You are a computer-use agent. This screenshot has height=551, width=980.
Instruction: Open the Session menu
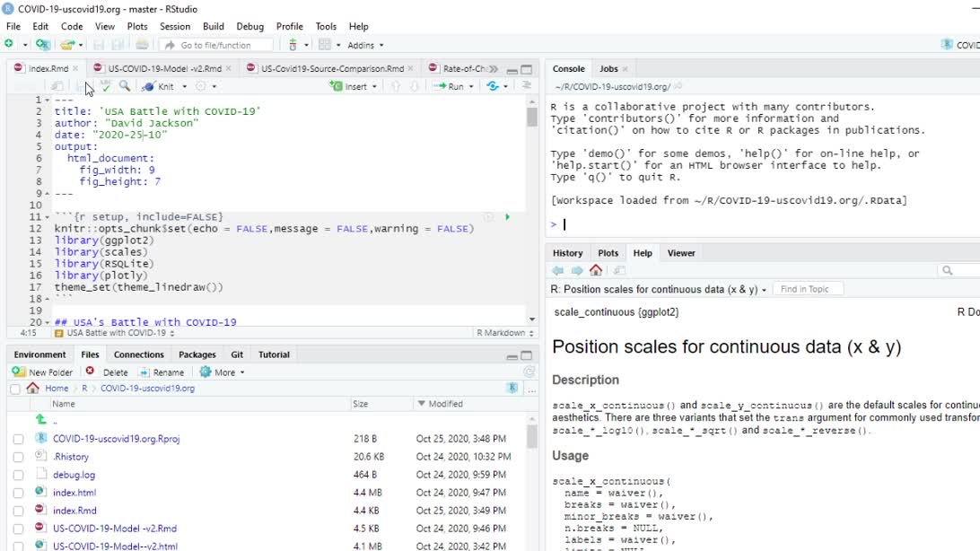[x=174, y=26]
